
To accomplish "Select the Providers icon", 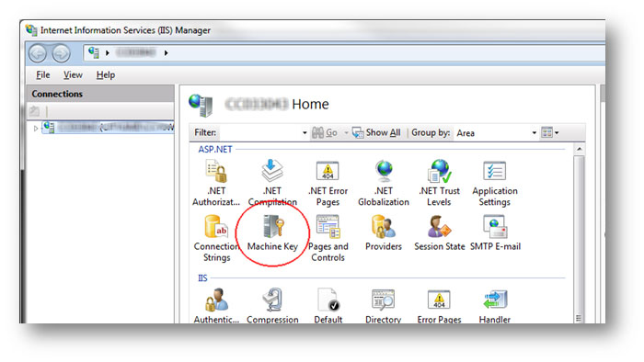I will 384,233.
